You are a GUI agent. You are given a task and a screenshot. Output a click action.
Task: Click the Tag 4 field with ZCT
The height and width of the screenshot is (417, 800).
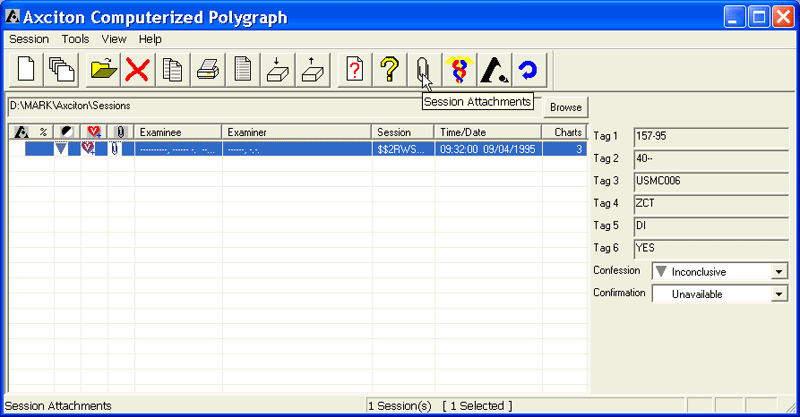coord(711,205)
